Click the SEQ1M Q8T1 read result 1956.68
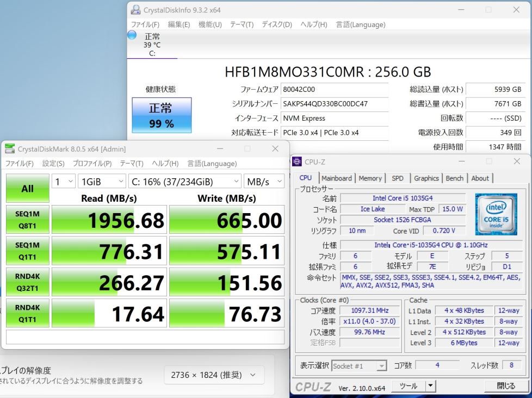 [x=109, y=220]
